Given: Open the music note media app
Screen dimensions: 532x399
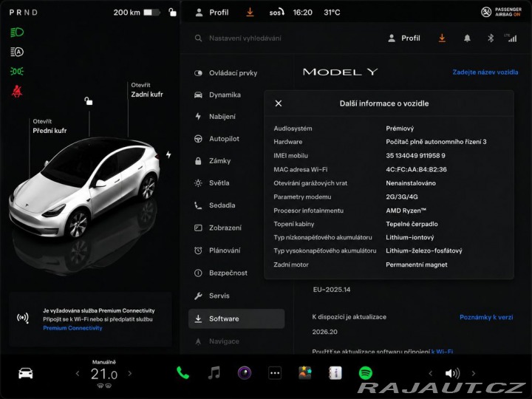Looking at the screenshot, I should [x=214, y=373].
